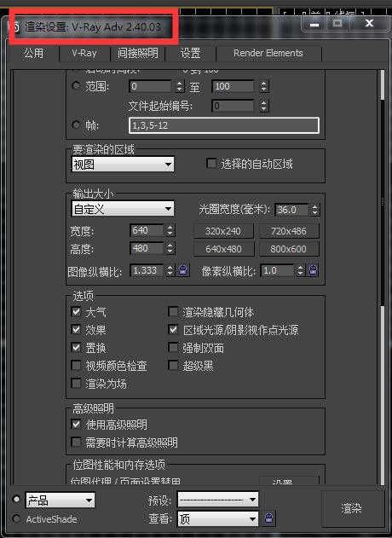The width and height of the screenshot is (392, 538).
Task: Click the 宽度 field showing 640
Action: (147, 230)
